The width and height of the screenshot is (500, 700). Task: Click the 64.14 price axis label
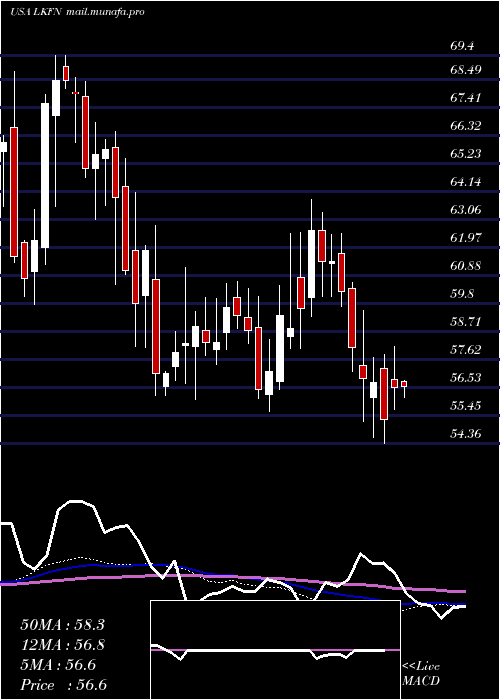pos(466,182)
